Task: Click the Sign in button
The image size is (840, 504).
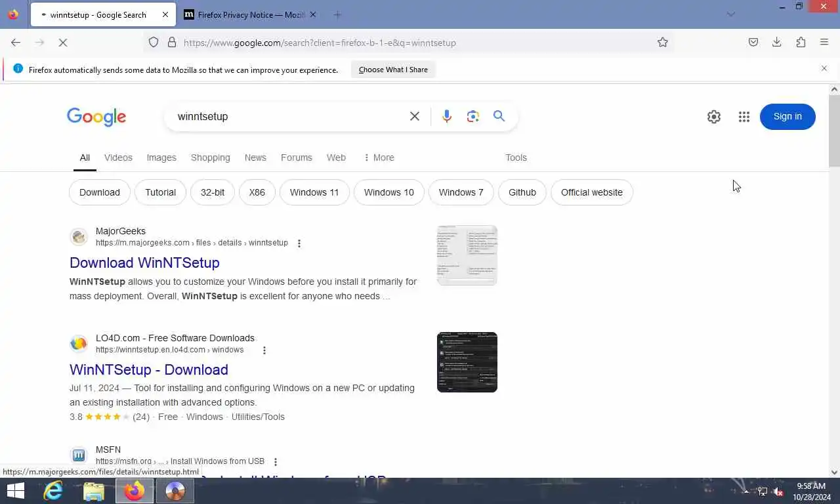Action: [787, 117]
